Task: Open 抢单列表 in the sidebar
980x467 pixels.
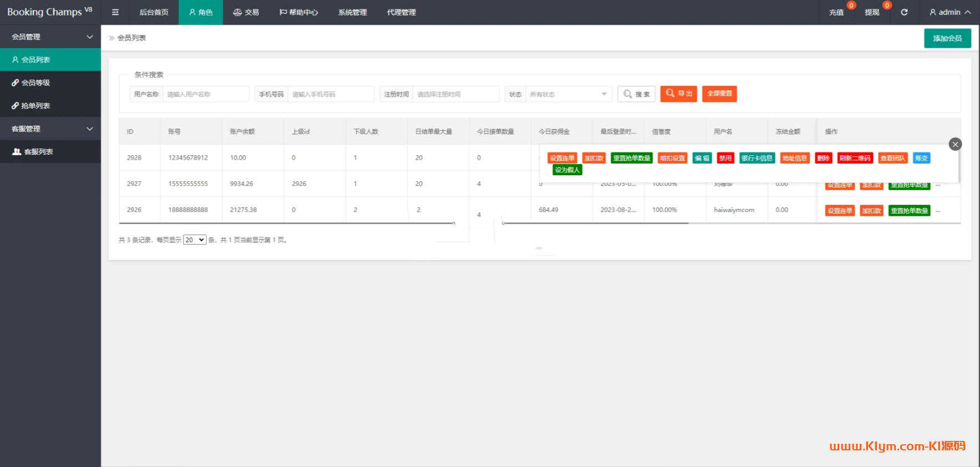Action: click(x=35, y=105)
